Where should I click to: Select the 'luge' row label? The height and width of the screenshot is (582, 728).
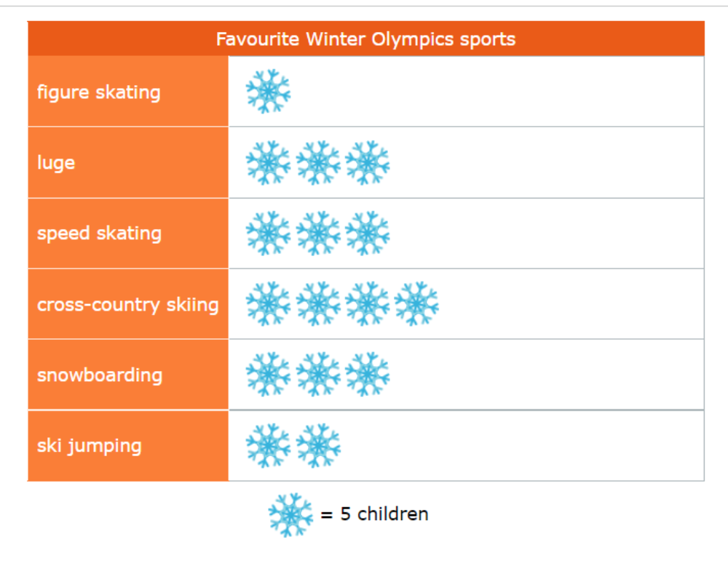tap(128, 162)
